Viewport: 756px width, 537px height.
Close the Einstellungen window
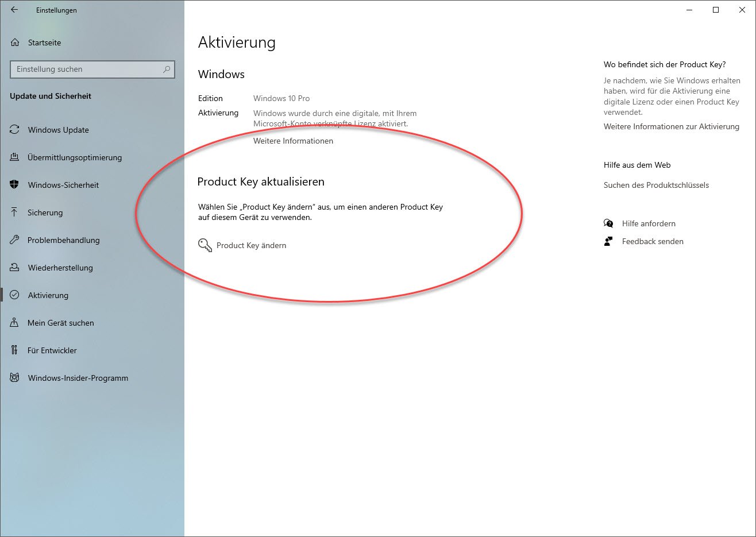(742, 10)
